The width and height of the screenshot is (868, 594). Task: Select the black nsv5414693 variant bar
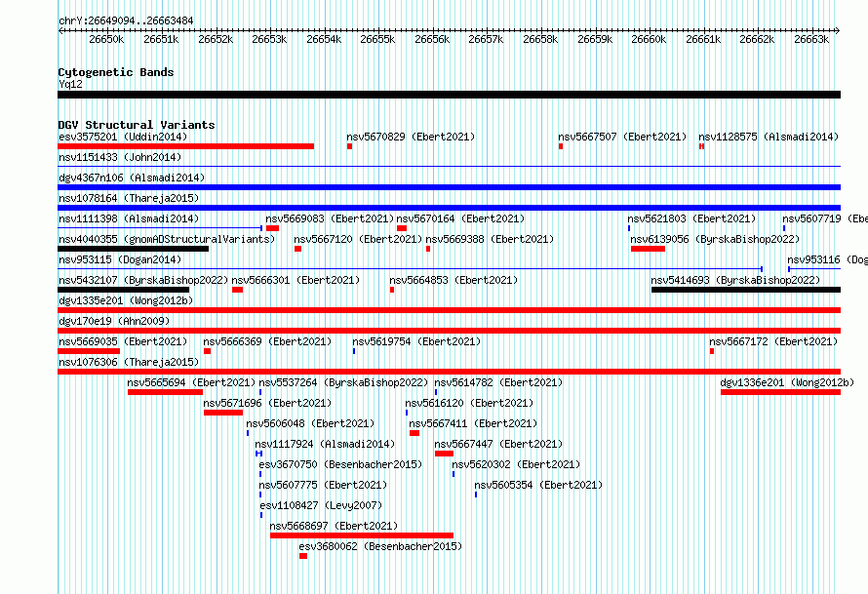pos(746,290)
